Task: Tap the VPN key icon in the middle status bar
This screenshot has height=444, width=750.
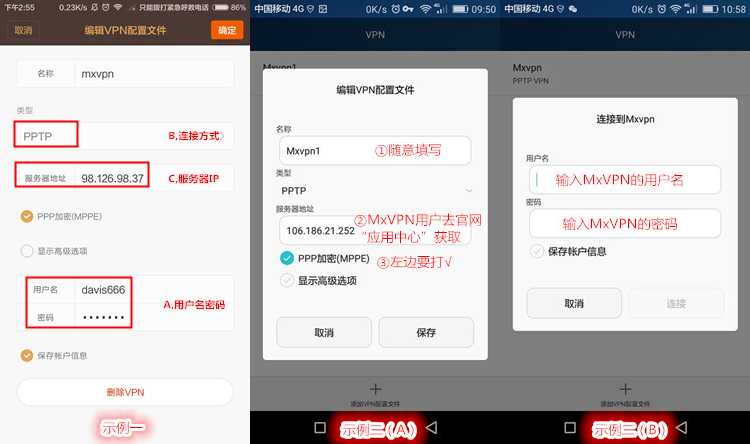Action: 408,9
